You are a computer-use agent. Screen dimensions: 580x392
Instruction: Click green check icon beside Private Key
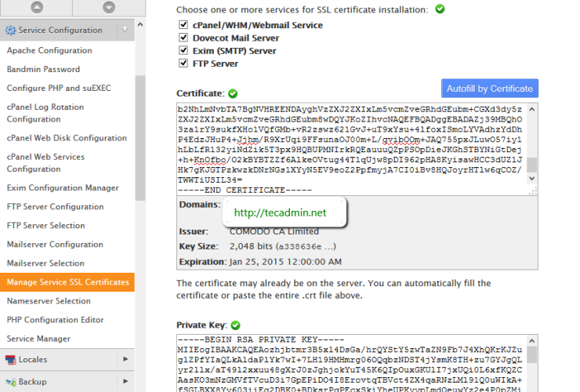(235, 325)
